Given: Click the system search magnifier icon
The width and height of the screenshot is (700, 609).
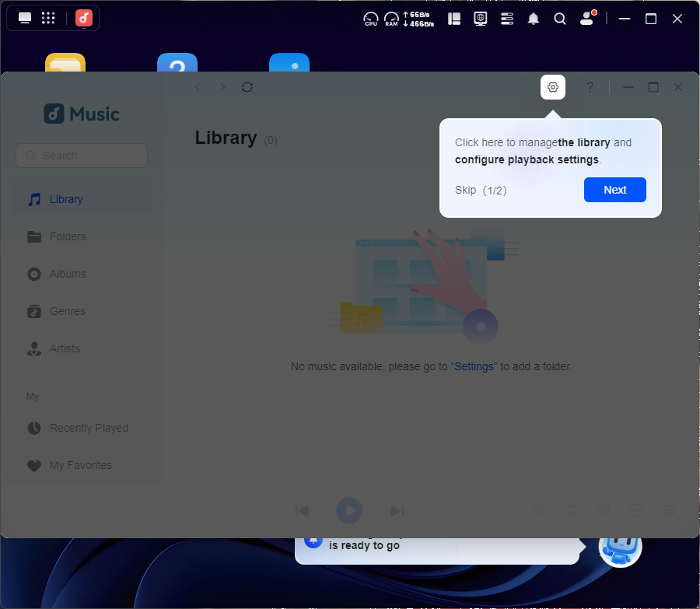Looking at the screenshot, I should [560, 19].
